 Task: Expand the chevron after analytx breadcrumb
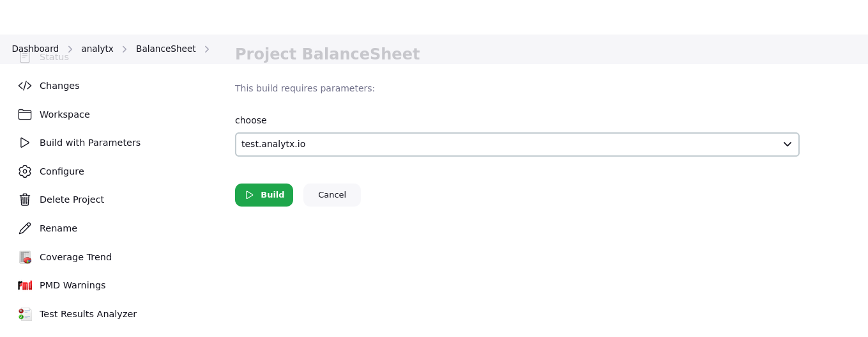pyautogui.click(x=125, y=49)
